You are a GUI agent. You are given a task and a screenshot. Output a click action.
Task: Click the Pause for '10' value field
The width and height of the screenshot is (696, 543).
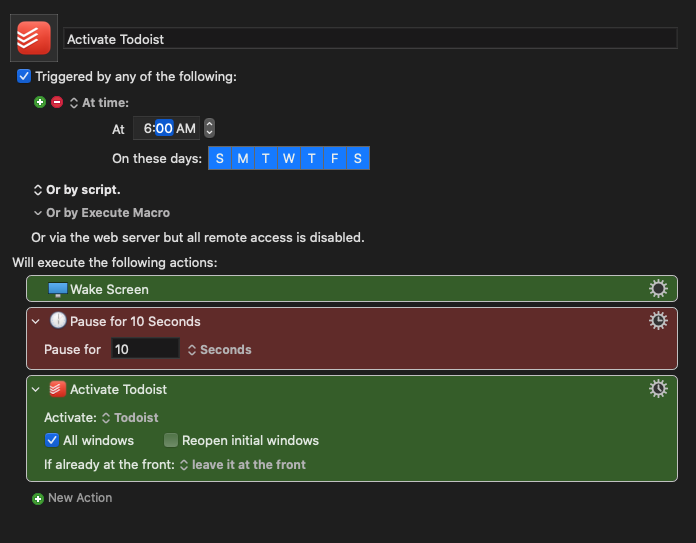click(x=145, y=349)
